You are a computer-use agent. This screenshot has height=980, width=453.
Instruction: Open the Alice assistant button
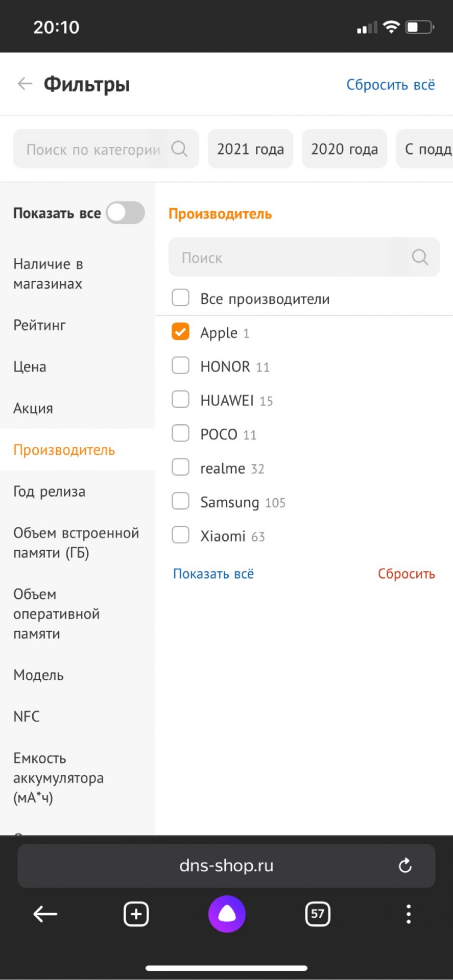click(227, 914)
